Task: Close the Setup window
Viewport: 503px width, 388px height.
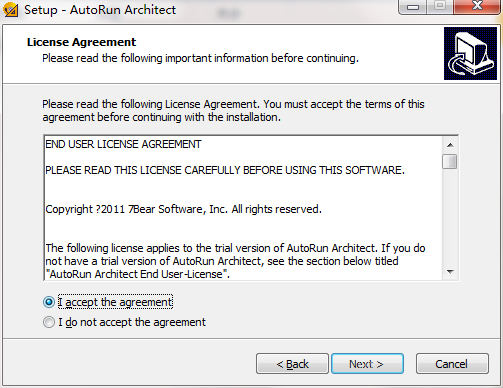Action: click(477, 6)
